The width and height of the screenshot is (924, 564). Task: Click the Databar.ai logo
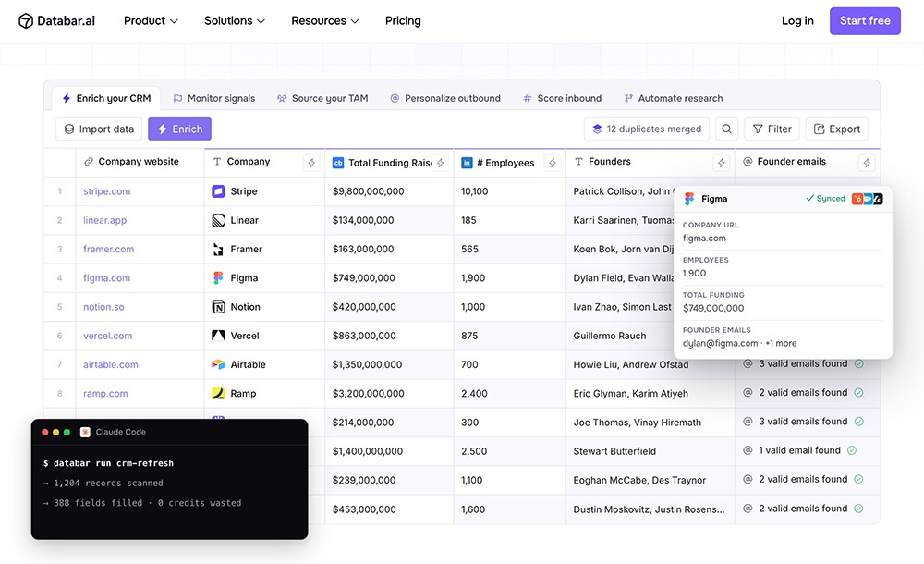pos(56,20)
